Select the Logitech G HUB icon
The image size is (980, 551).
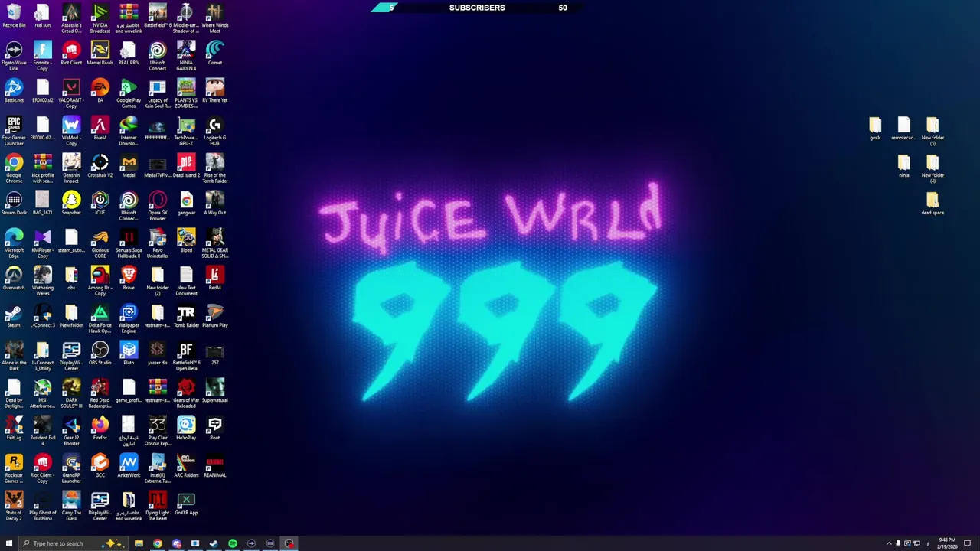click(215, 131)
